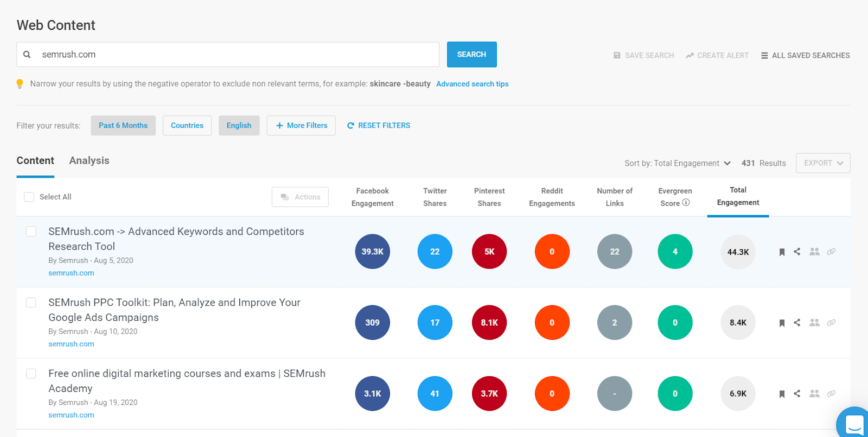Click the Save Search icon
868x437 pixels.
pyautogui.click(x=617, y=55)
